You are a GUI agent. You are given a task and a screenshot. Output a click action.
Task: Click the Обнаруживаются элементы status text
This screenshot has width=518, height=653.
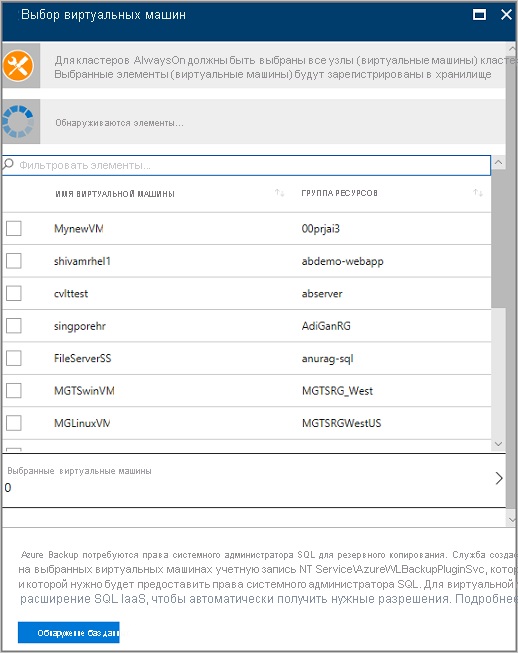click(120, 123)
